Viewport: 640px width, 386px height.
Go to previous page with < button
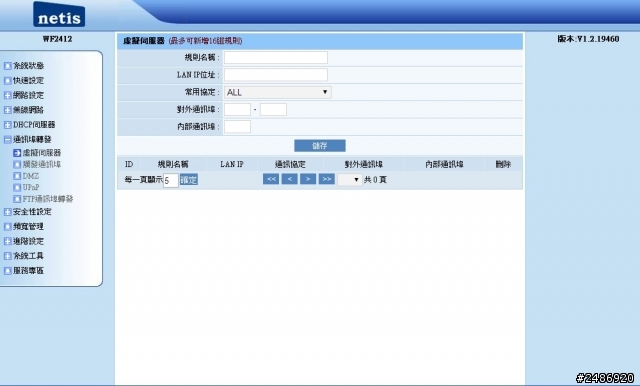(289, 179)
